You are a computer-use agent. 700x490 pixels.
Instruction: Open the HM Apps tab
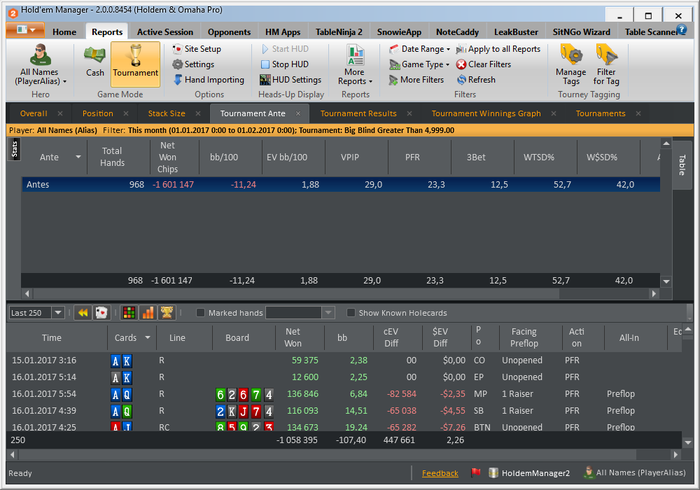click(x=283, y=32)
